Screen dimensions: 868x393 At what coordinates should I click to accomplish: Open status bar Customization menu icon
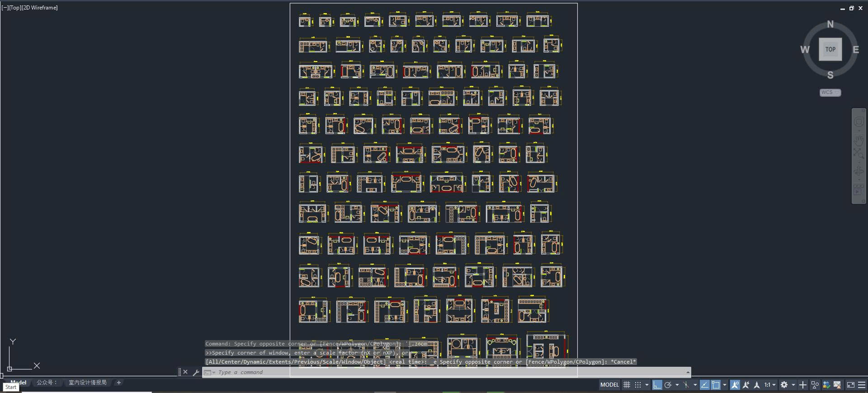click(x=862, y=385)
